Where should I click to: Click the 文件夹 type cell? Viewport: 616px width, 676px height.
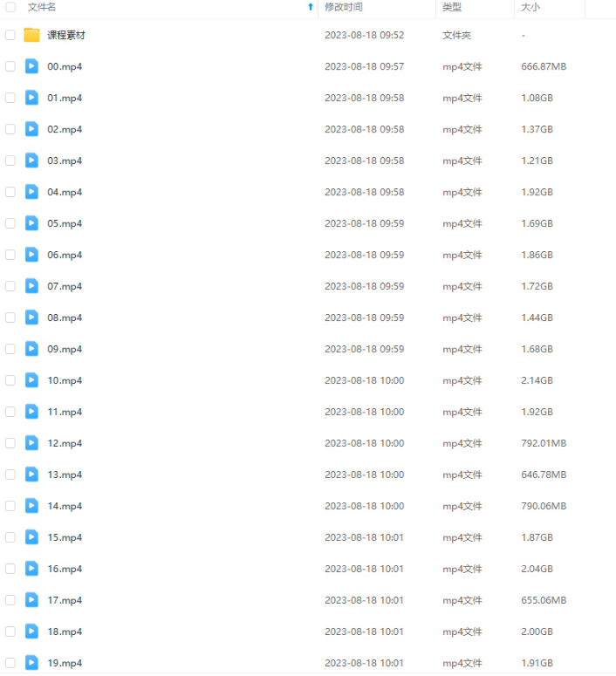click(x=456, y=35)
